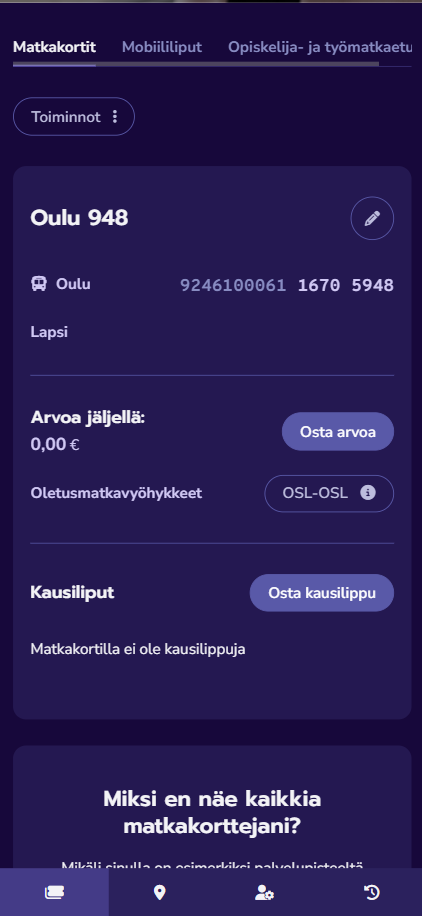
Task: Open Opiskelija- ja työmatkaetu tab
Action: pyautogui.click(x=320, y=47)
